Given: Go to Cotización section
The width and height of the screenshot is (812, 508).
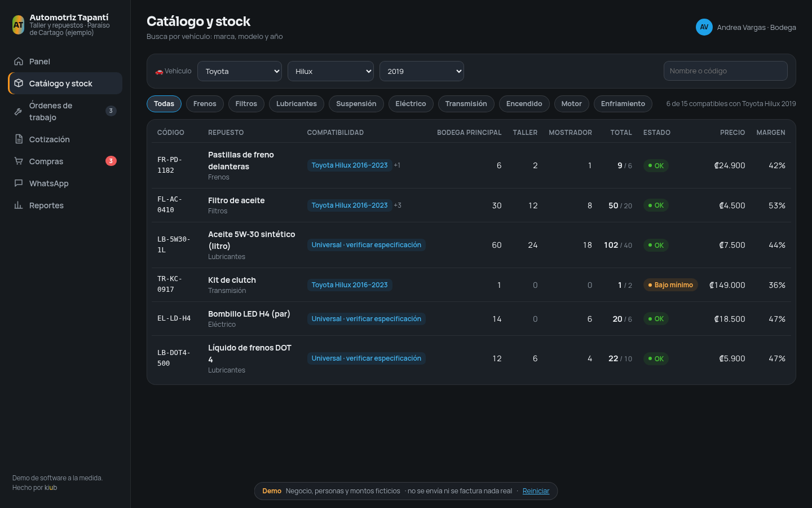Looking at the screenshot, I should [65, 139].
